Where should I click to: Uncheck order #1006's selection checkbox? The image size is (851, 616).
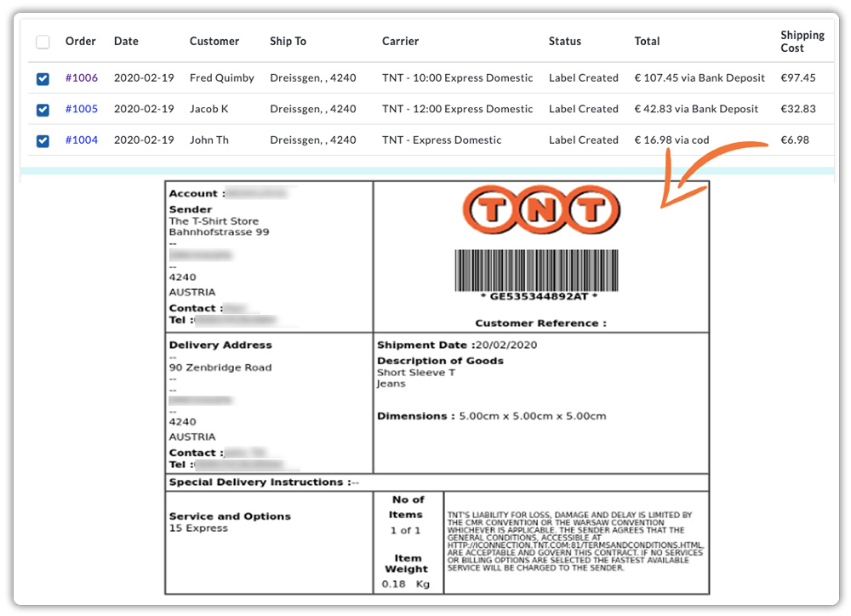click(43, 79)
